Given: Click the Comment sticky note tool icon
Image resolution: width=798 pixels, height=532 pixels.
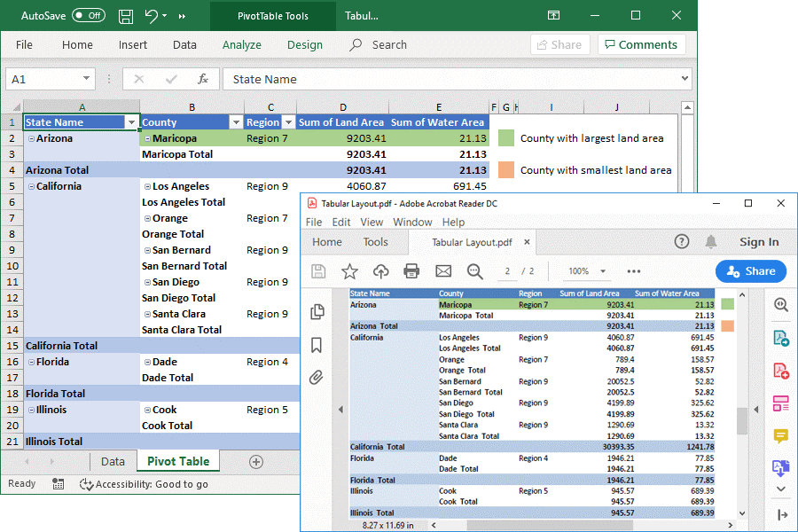Looking at the screenshot, I should [781, 435].
